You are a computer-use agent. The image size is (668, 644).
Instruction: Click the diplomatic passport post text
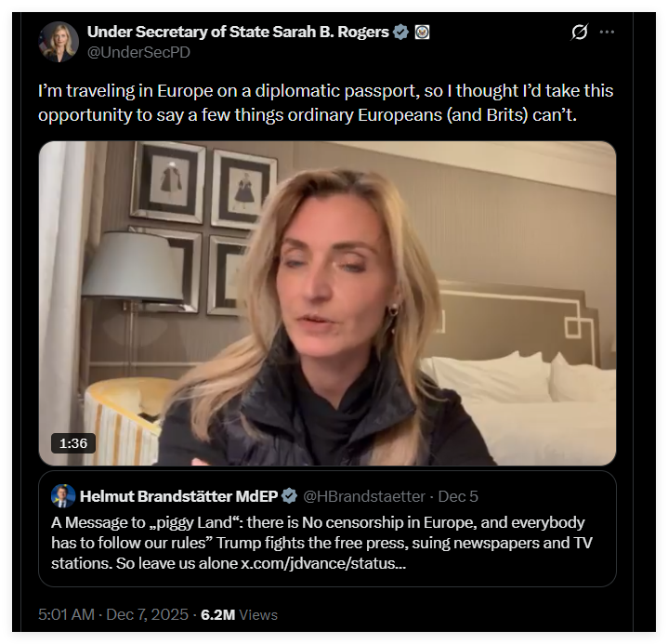[x=325, y=103]
